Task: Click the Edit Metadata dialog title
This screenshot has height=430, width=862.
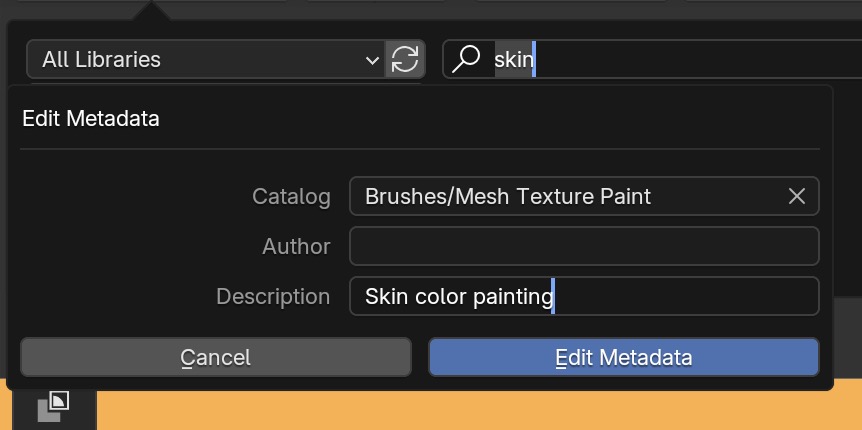Action: pos(91,119)
